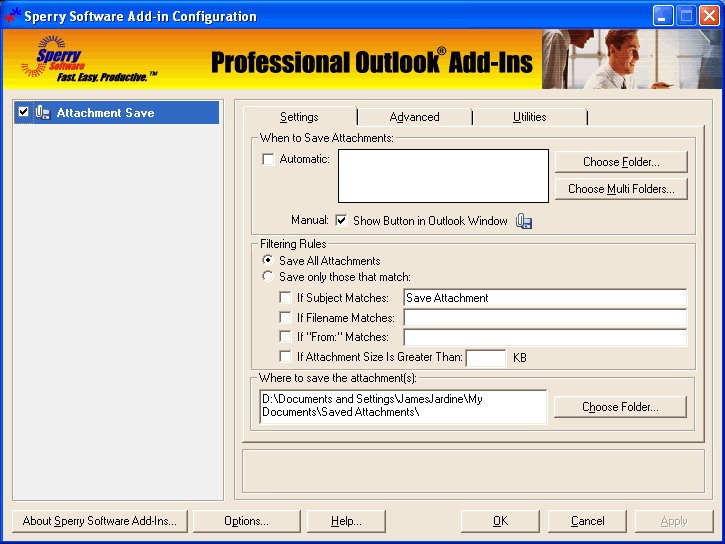This screenshot has height=544, width=725.
Task: Click Choose Folder for automatic saving
Action: 621,162
